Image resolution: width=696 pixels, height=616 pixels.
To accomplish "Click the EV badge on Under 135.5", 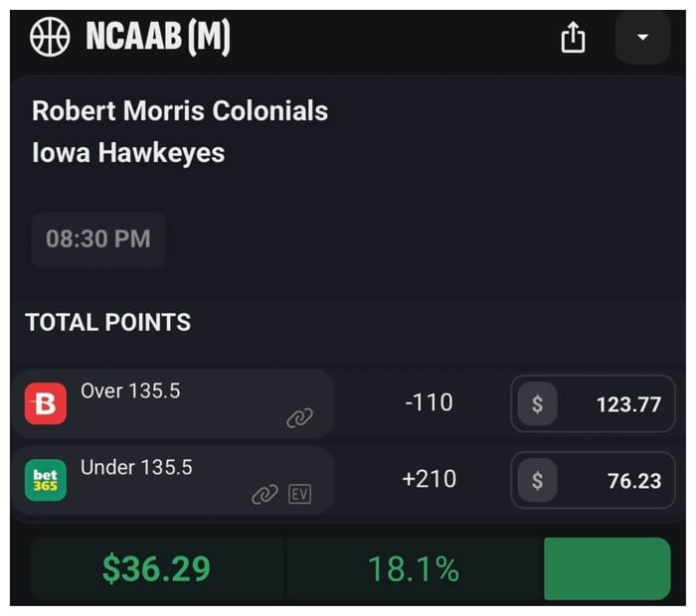I will point(299,494).
